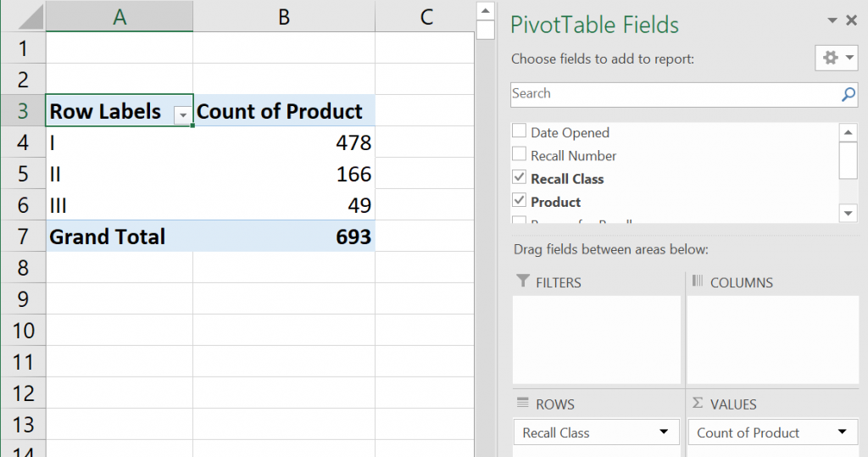Select column C header

(425, 16)
